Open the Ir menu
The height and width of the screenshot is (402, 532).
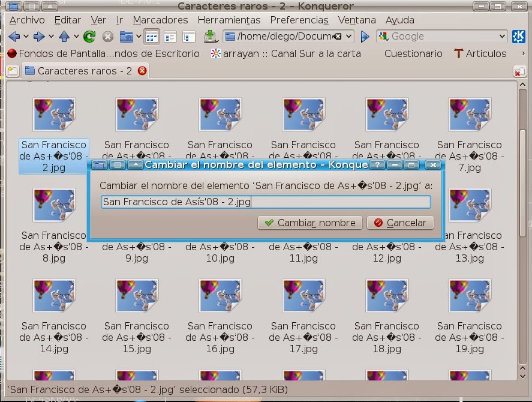(x=119, y=20)
